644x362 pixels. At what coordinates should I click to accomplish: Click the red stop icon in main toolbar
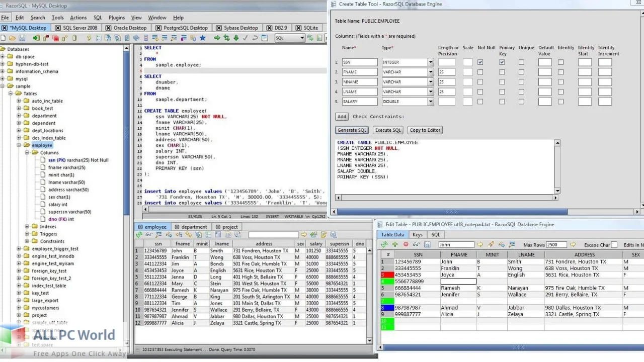[55, 38]
